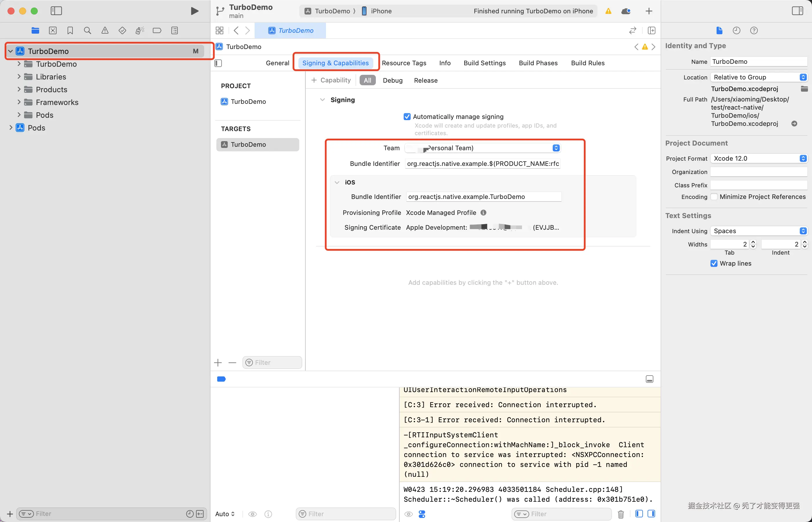
Task: Clear console with trash icon
Action: click(621, 514)
